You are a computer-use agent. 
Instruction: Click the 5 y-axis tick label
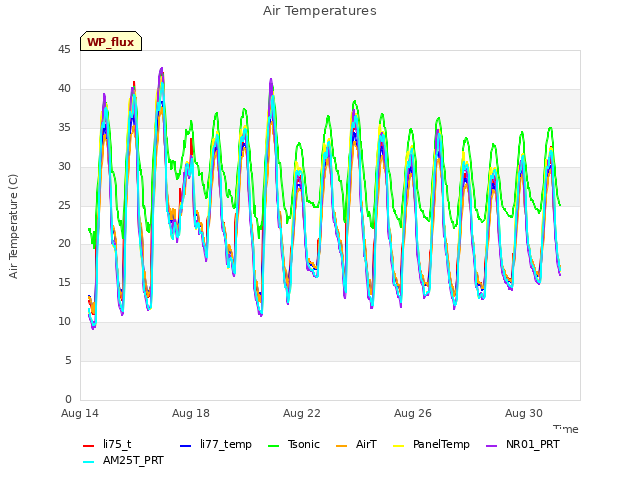click(x=68, y=361)
